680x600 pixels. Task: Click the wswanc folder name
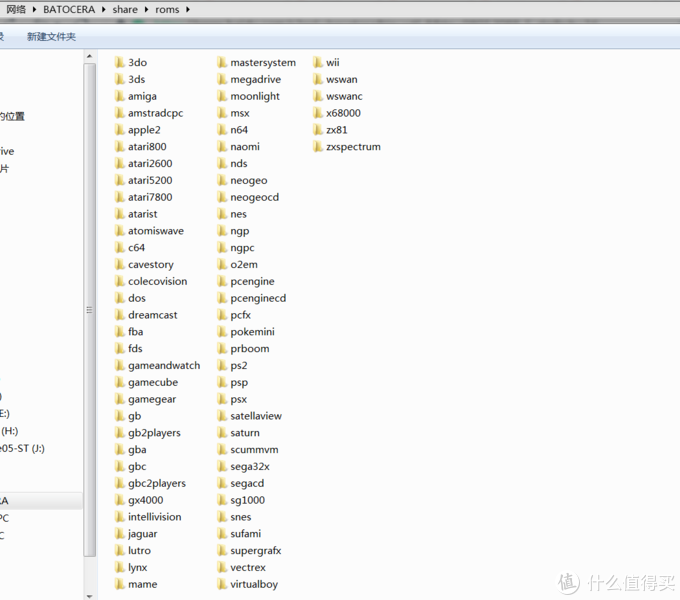click(344, 96)
